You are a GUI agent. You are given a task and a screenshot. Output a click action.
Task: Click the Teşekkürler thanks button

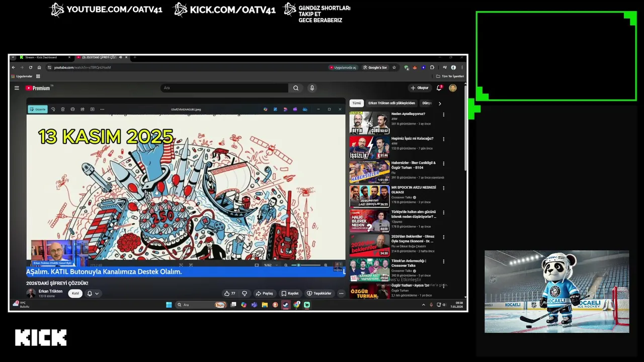[x=320, y=293]
